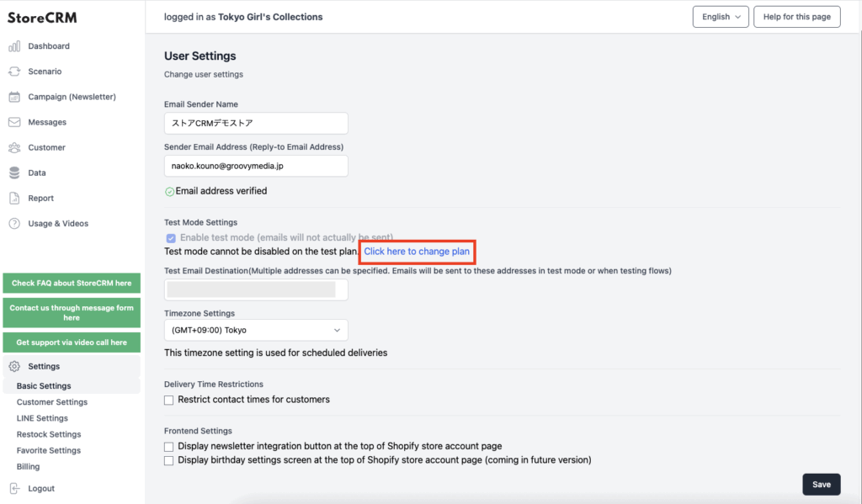The image size is (862, 504).
Task: Click the Dashboard bar chart icon
Action: (14, 46)
